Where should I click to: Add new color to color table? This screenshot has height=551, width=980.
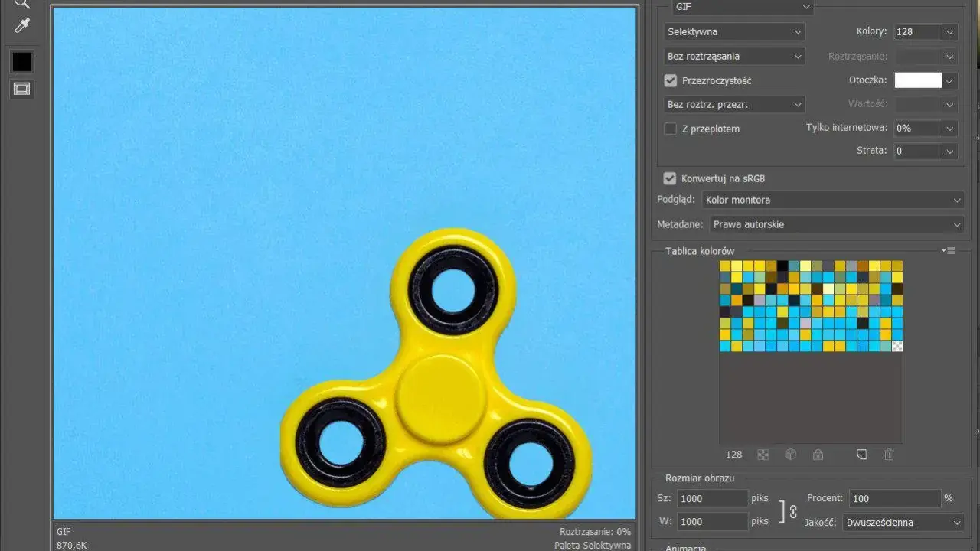(x=861, y=455)
